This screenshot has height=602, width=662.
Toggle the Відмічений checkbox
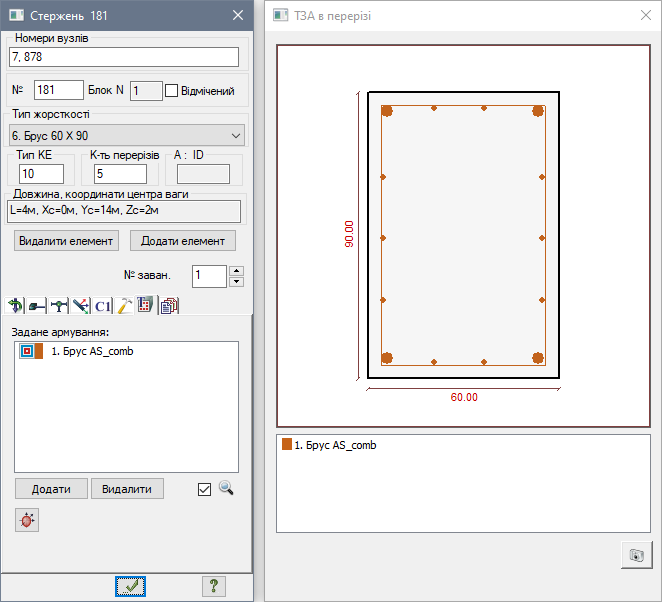[171, 91]
